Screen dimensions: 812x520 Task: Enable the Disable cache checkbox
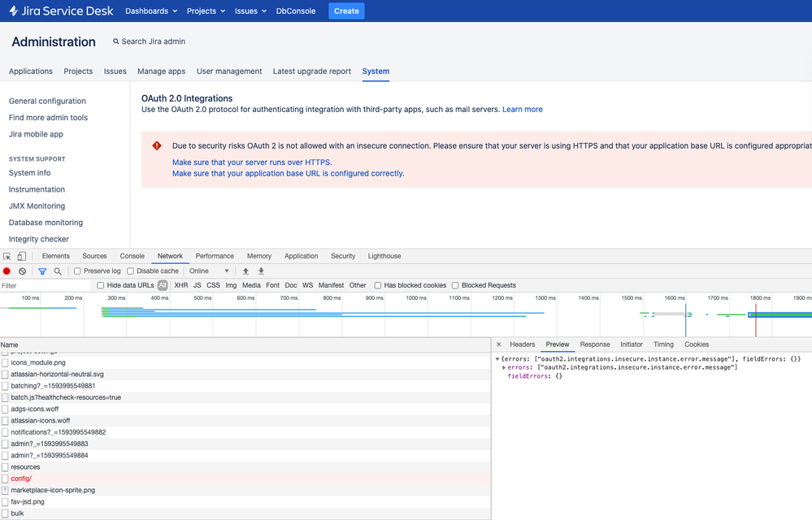click(x=131, y=271)
